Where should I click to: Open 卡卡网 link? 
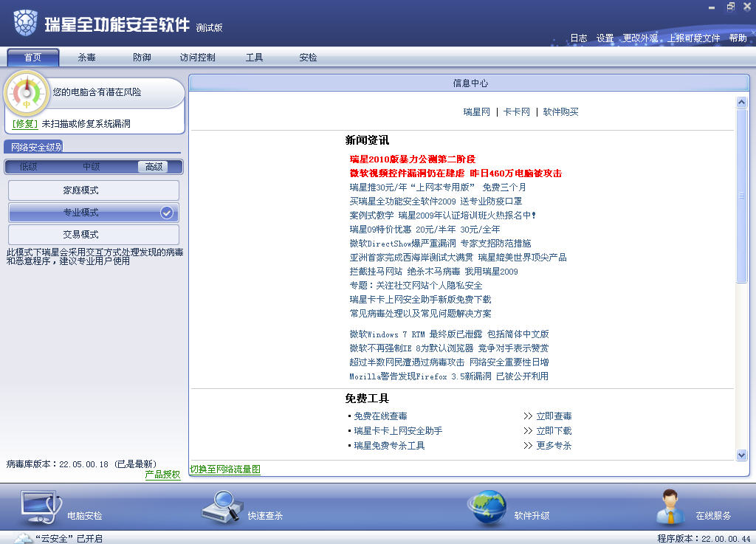tap(516, 111)
